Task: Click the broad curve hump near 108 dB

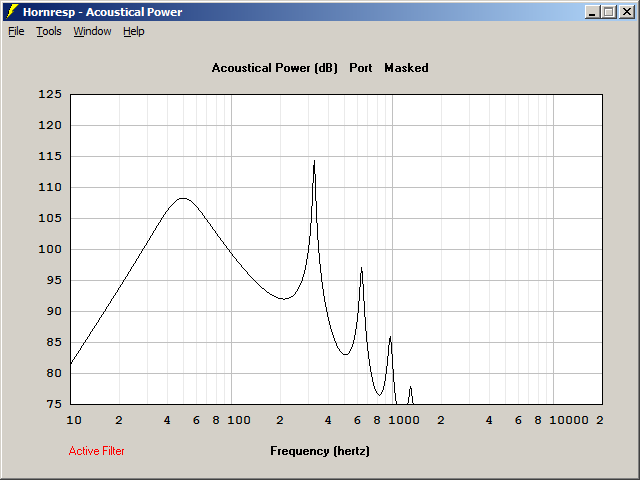Action: (183, 198)
